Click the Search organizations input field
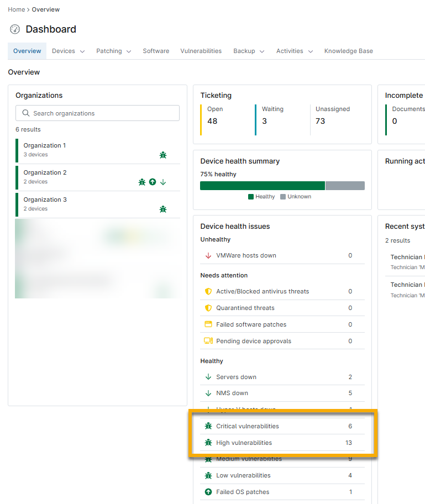 [x=97, y=113]
